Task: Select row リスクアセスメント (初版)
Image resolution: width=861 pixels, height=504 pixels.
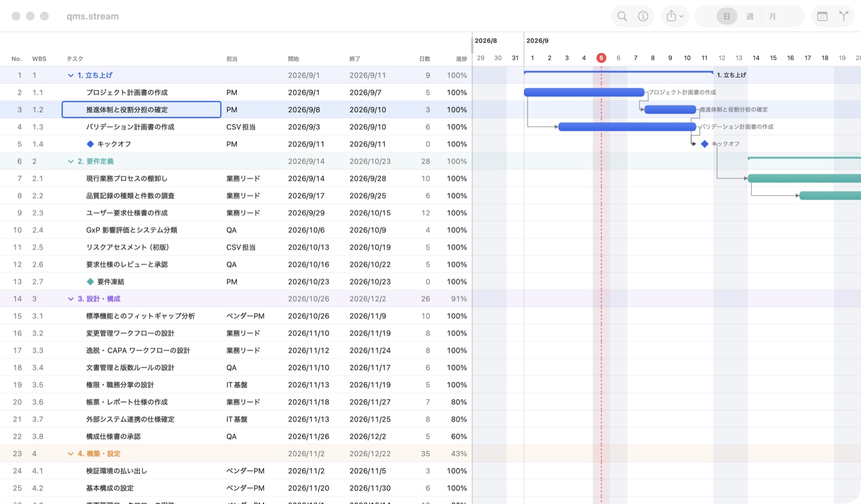Action: pos(236,247)
